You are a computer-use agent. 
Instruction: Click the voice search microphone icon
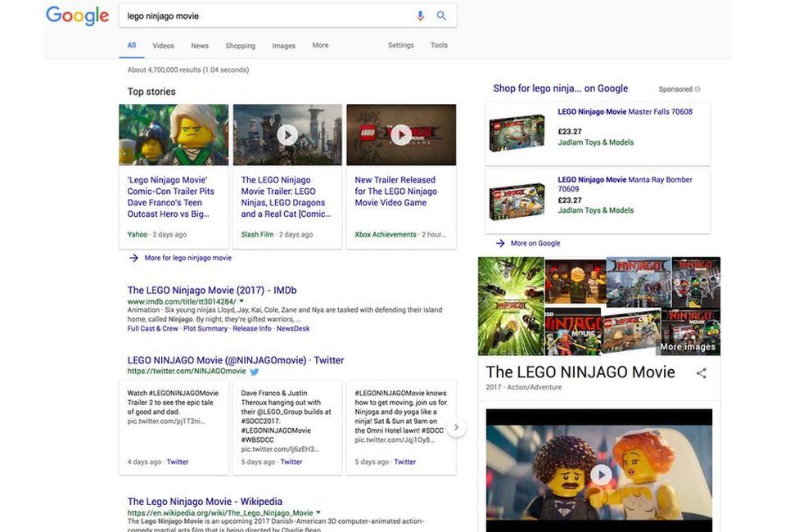[420, 15]
